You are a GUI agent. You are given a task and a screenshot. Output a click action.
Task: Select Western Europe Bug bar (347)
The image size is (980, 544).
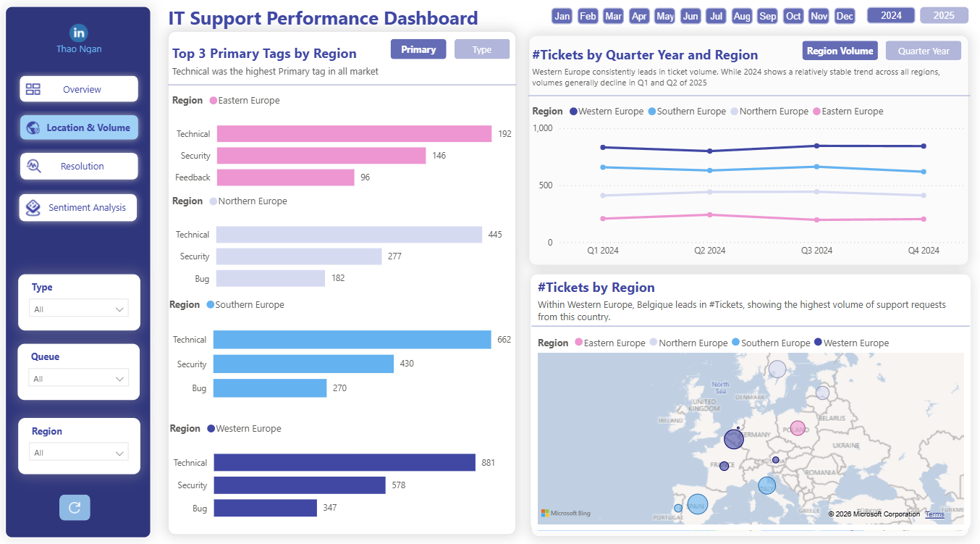pyautogui.click(x=265, y=508)
